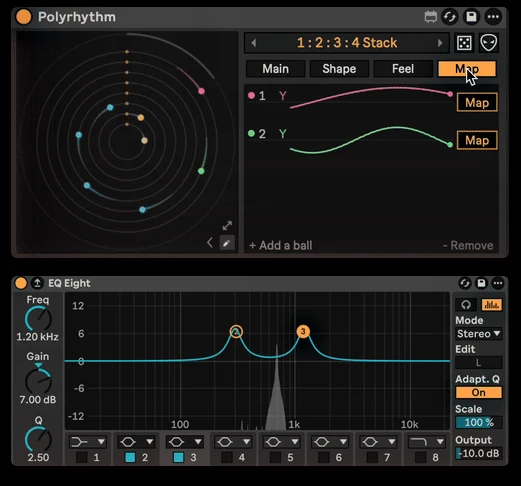
Task: Open the Stereo mode dropdown
Action: click(479, 334)
